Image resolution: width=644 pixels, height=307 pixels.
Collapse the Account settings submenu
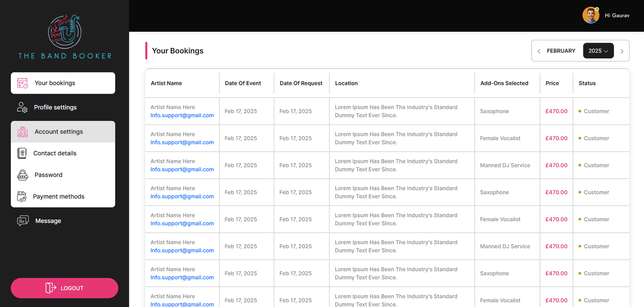pyautogui.click(x=63, y=132)
